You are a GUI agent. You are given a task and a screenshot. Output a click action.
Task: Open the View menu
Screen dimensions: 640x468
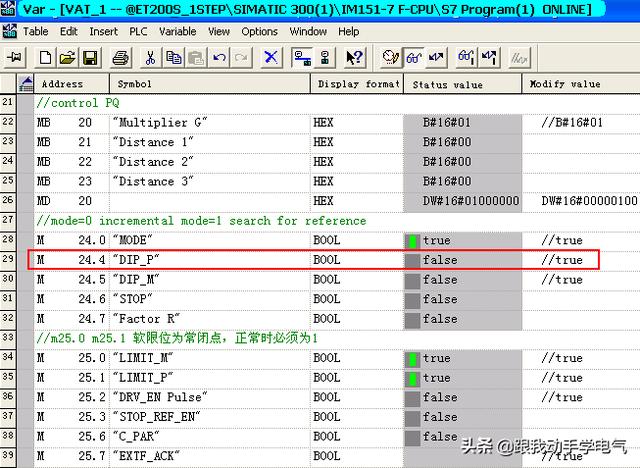coord(219,31)
